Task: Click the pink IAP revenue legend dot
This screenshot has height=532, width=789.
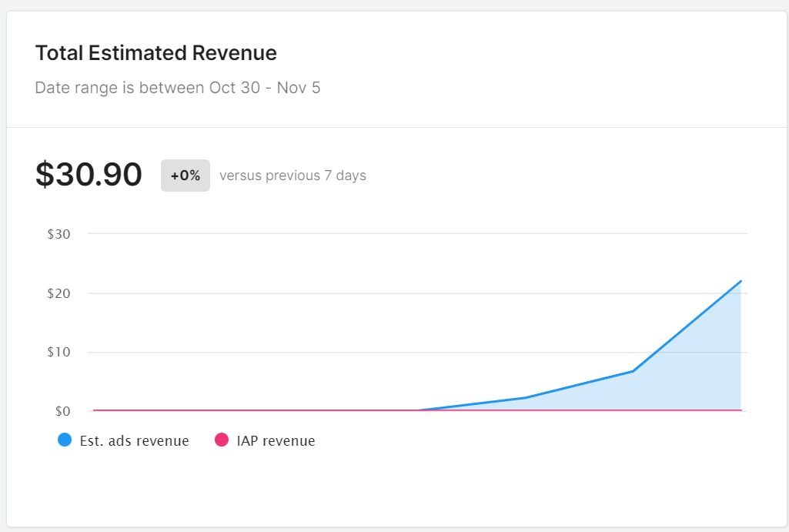Action: click(222, 440)
